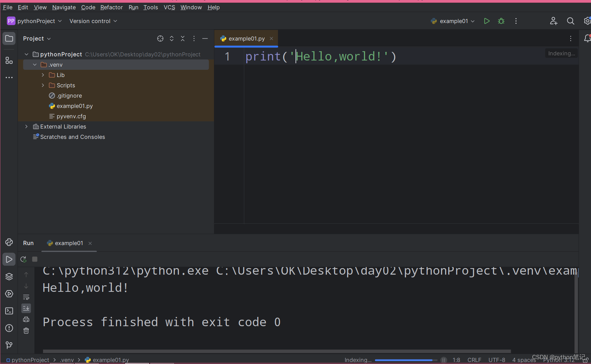Rerun example01 in Run panel
The height and width of the screenshot is (364, 591).
click(23, 259)
